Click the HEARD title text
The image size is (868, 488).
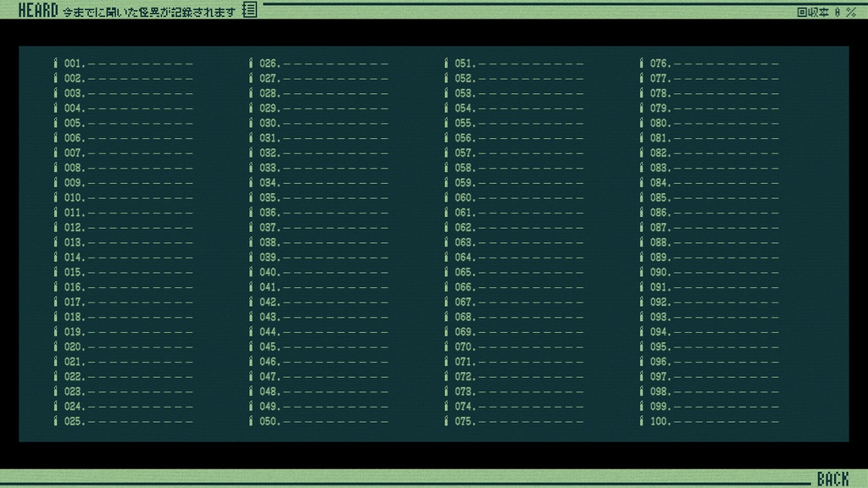tap(37, 10)
